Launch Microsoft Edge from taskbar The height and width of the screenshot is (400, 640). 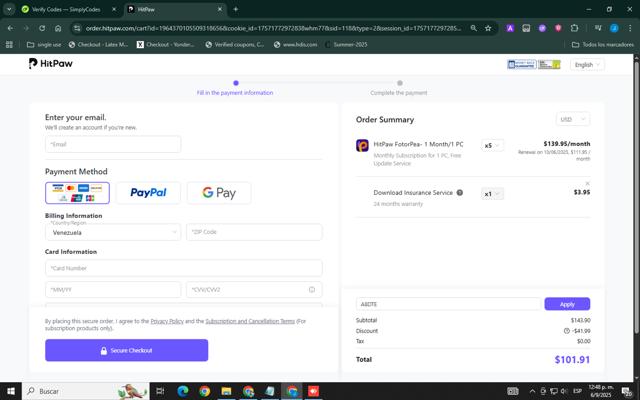(x=183, y=391)
